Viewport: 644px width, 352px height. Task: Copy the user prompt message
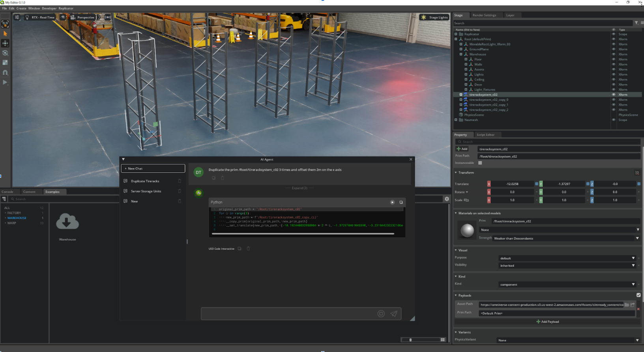click(213, 178)
